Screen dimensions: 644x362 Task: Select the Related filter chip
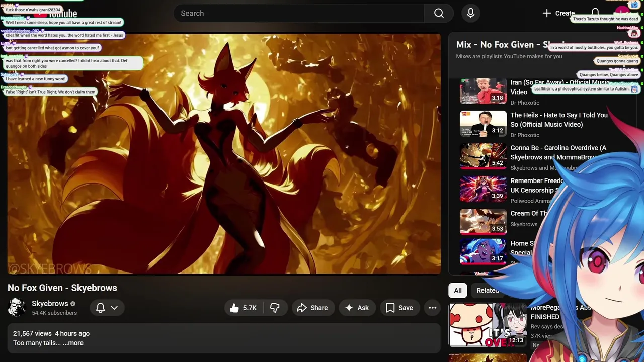(488, 290)
